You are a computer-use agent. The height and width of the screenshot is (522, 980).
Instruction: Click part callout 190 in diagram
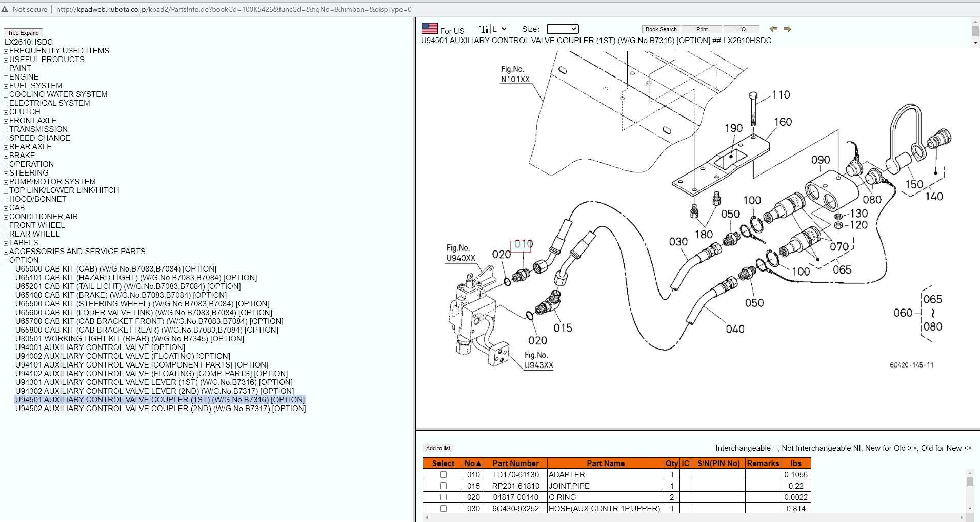(733, 128)
